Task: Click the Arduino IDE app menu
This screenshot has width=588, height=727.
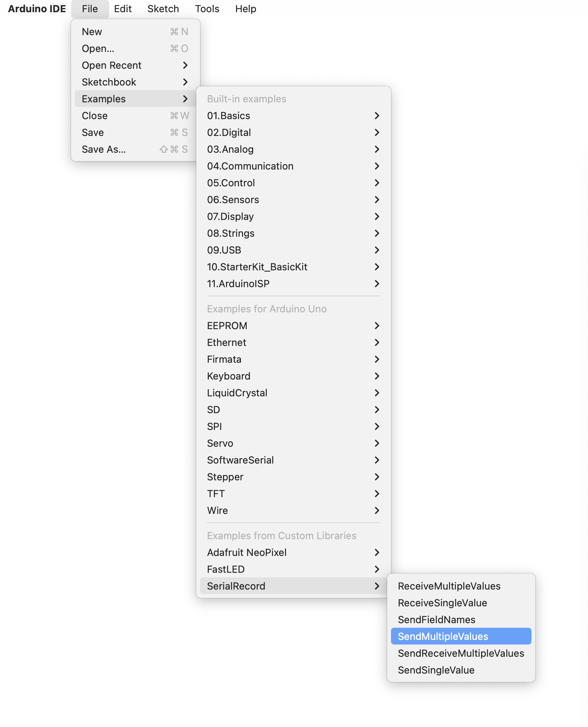Action: tap(37, 9)
